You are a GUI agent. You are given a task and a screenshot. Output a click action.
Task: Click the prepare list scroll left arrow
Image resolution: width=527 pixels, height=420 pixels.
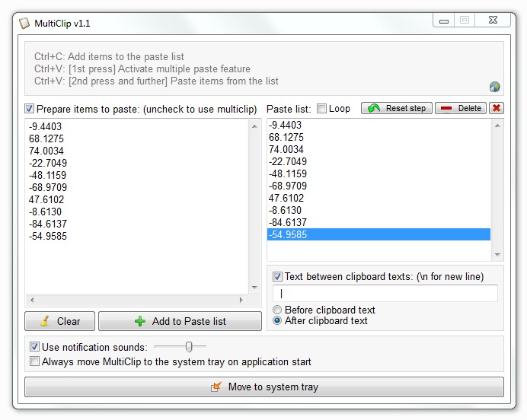32,300
